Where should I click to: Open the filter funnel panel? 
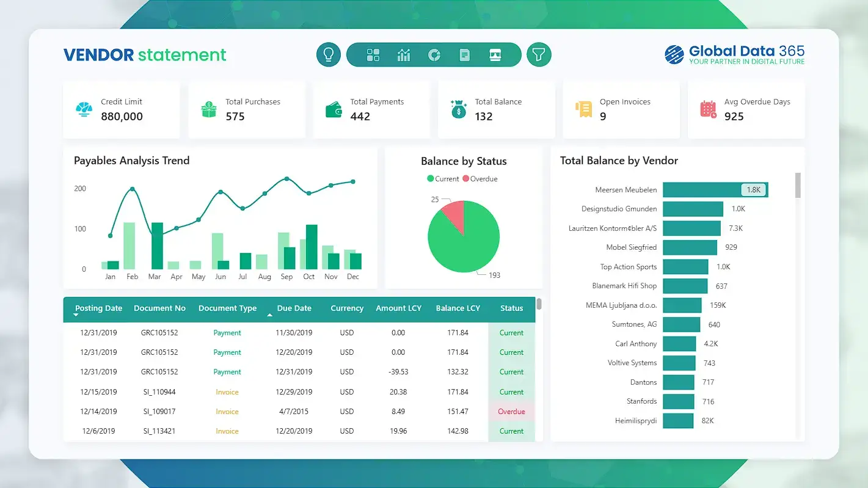coord(539,54)
